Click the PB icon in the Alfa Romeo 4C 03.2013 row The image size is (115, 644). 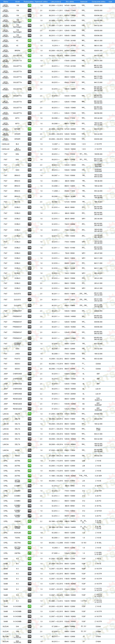coord(29,41)
